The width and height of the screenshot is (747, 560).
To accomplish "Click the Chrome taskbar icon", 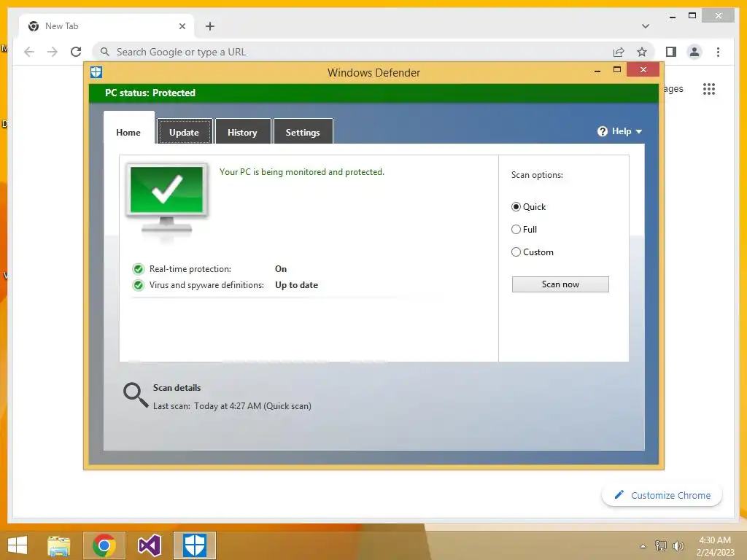I will (x=104, y=545).
